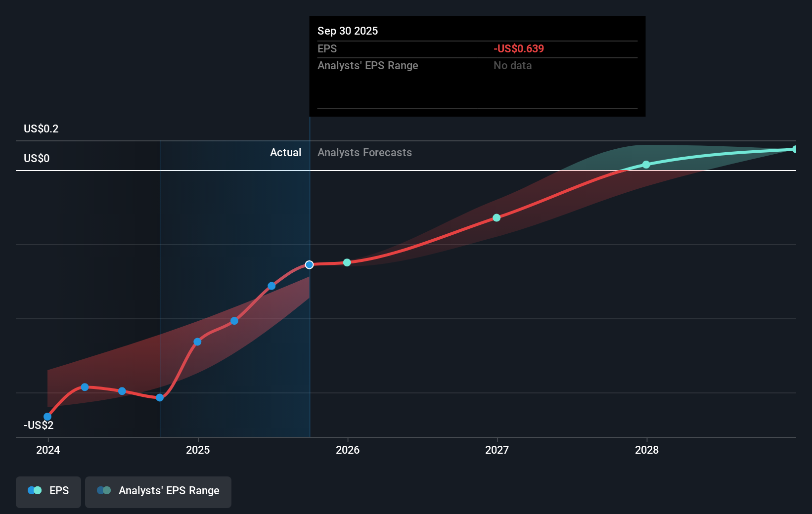Toggle the EPS legend series
This screenshot has width=812, height=514.
(48, 492)
